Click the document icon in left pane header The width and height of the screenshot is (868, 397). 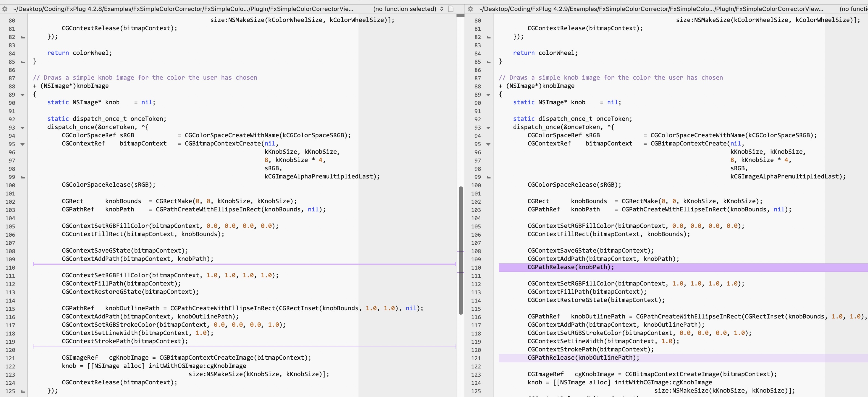[451, 9]
